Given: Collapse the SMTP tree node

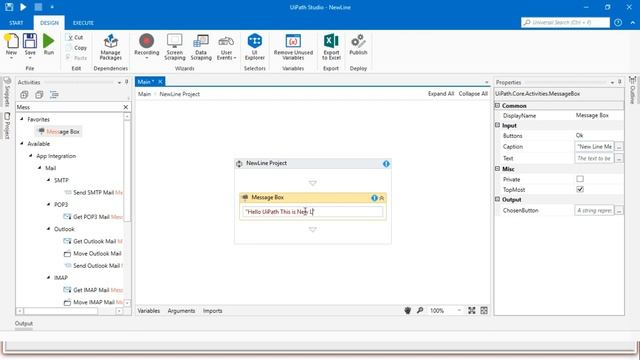Looking at the screenshot, I should click(49, 180).
